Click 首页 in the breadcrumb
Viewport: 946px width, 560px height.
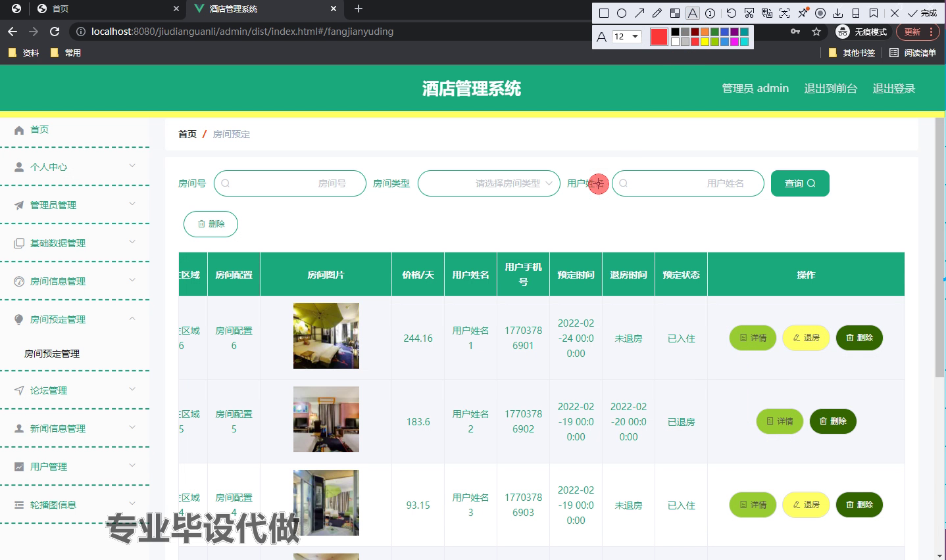pyautogui.click(x=187, y=134)
